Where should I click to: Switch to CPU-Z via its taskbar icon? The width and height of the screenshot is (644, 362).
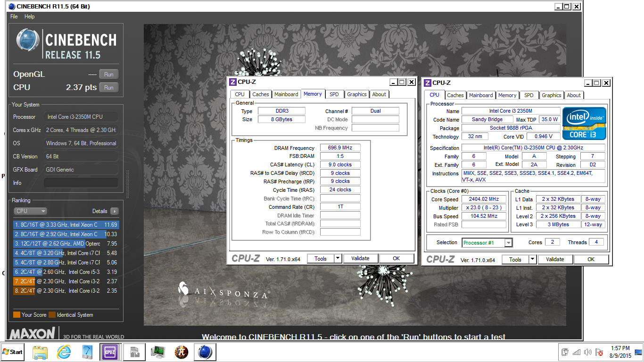pyautogui.click(x=110, y=352)
